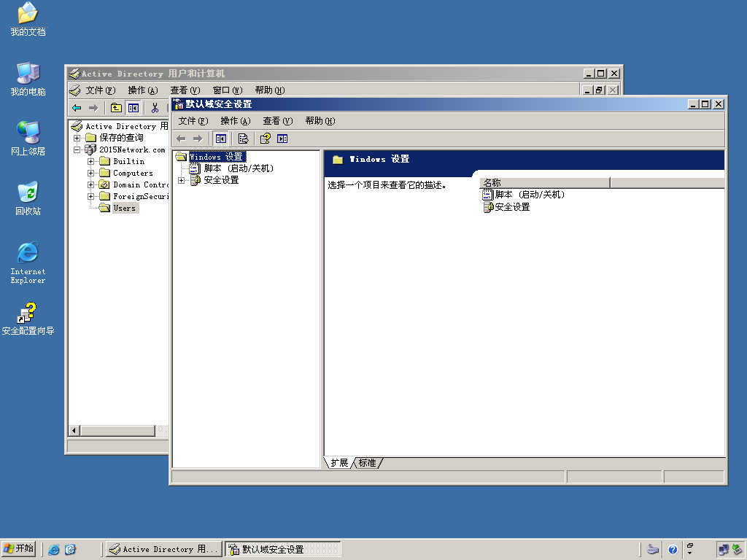The image size is (747, 560).
Task: Open 我的文档 desktop icon
Action: tap(28, 19)
